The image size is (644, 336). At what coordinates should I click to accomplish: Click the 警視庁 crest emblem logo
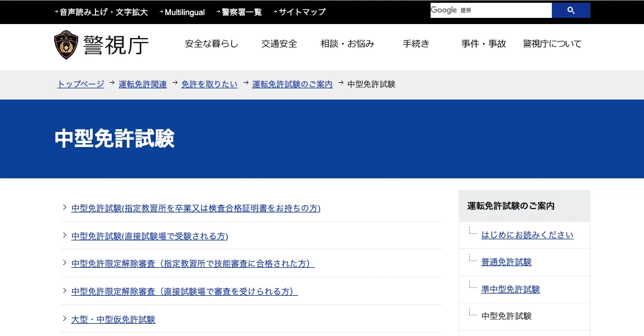(66, 45)
